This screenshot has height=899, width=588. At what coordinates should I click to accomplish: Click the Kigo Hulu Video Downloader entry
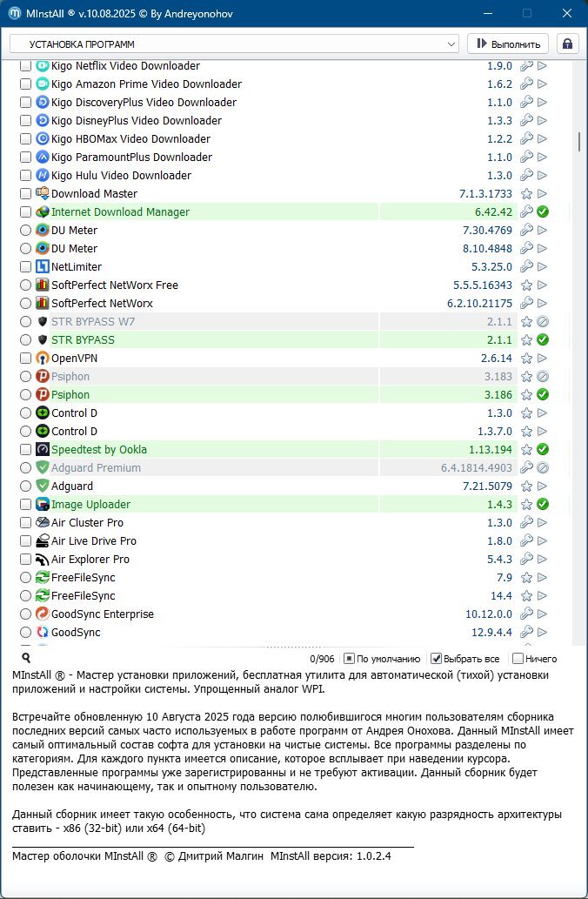122,176
